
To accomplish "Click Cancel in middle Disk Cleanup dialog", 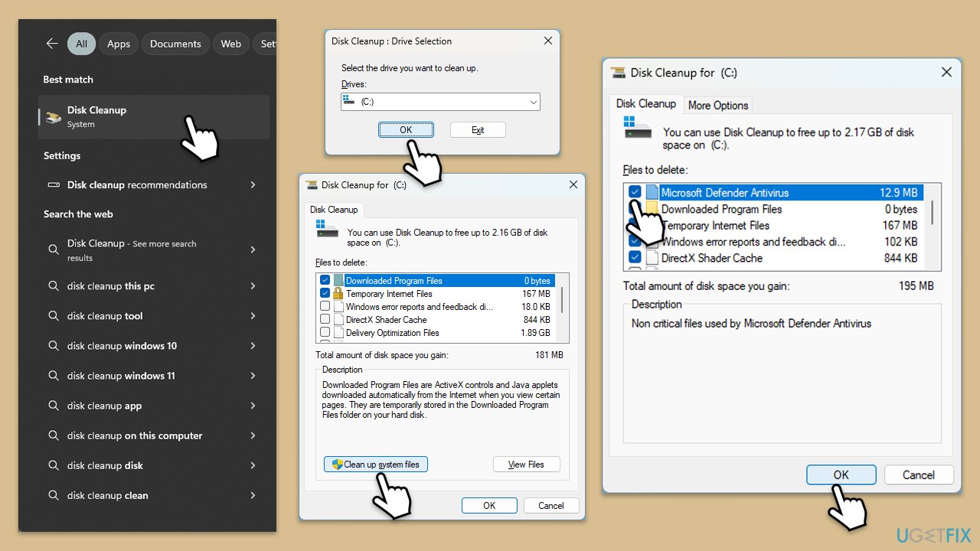I will click(x=551, y=505).
